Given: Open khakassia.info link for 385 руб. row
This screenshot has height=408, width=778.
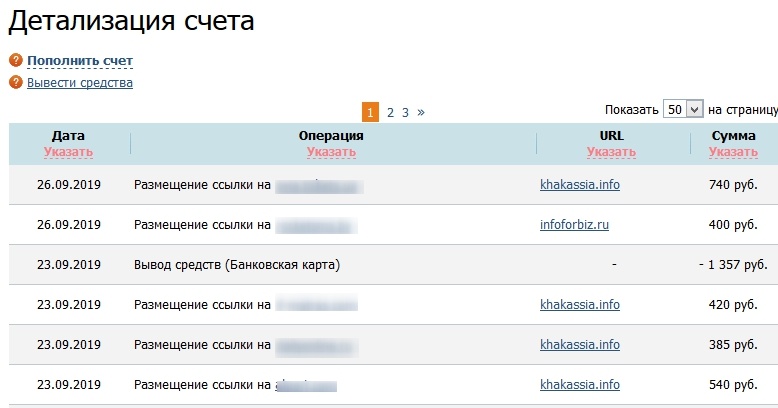Looking at the screenshot, I should 580,344.
